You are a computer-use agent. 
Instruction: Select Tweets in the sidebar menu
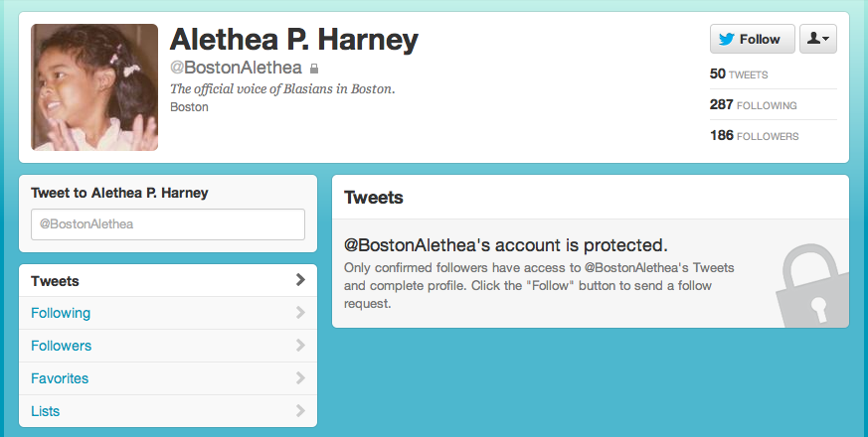point(168,280)
